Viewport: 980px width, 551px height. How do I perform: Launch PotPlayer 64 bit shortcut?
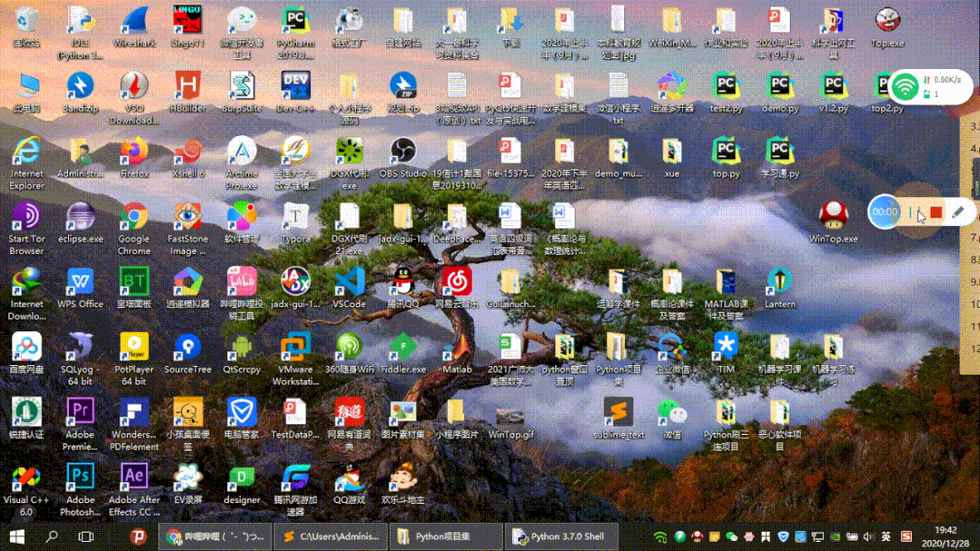(134, 359)
